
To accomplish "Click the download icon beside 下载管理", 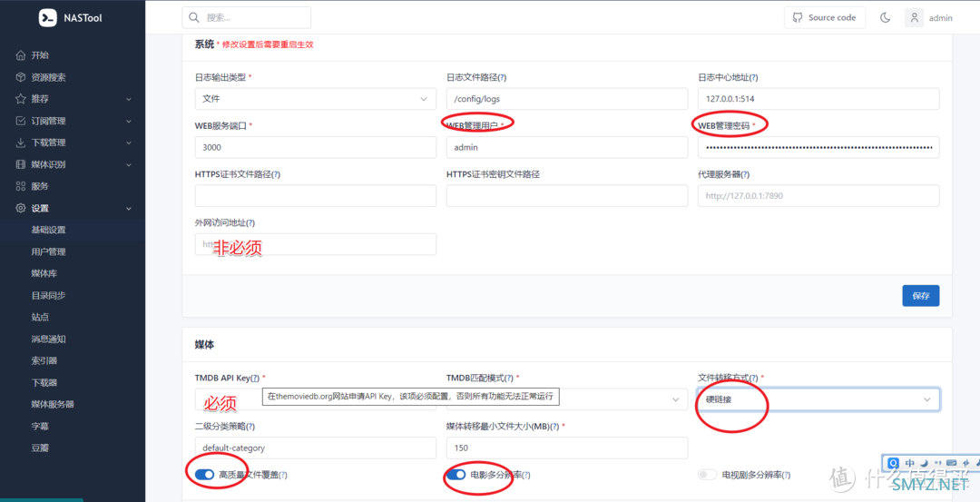I will (21, 143).
